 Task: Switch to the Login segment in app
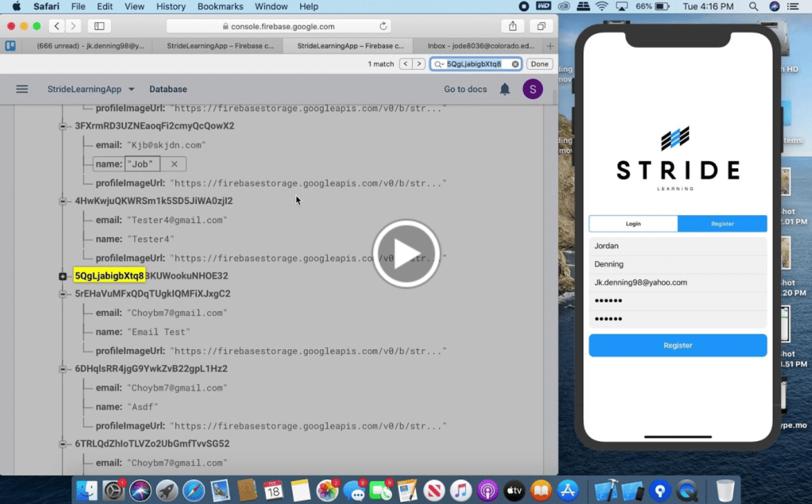click(x=633, y=224)
